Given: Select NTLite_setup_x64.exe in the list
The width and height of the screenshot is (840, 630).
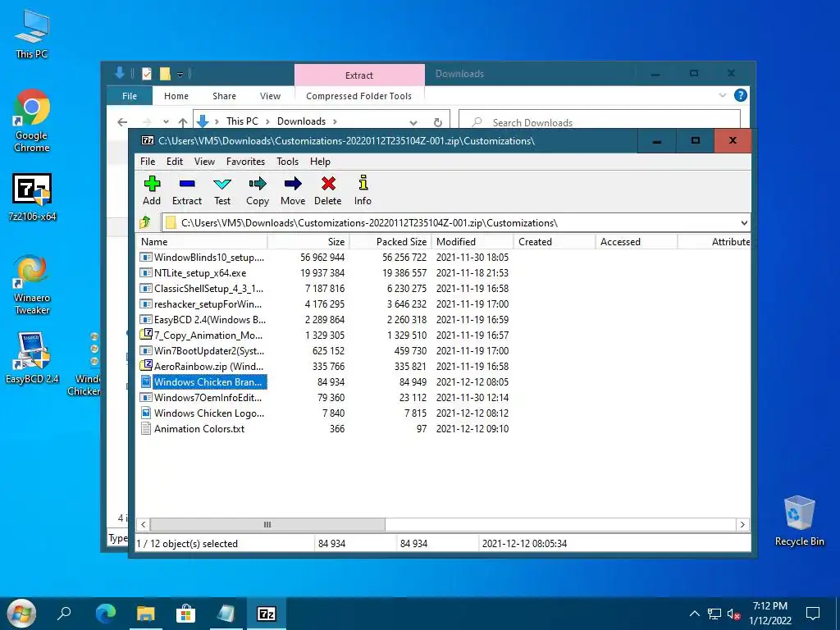Looking at the screenshot, I should (194, 272).
